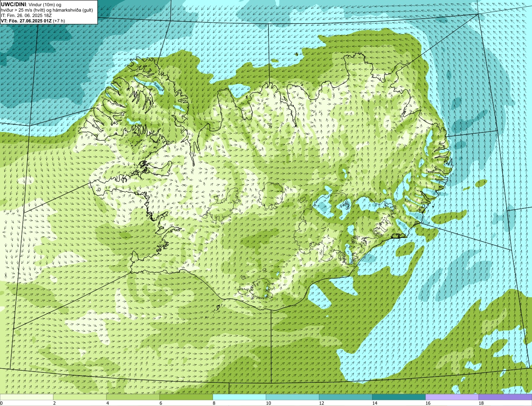Click the lavender 16–18 m/s legend swatch
This screenshot has width=532, height=406.
pos(452,397)
